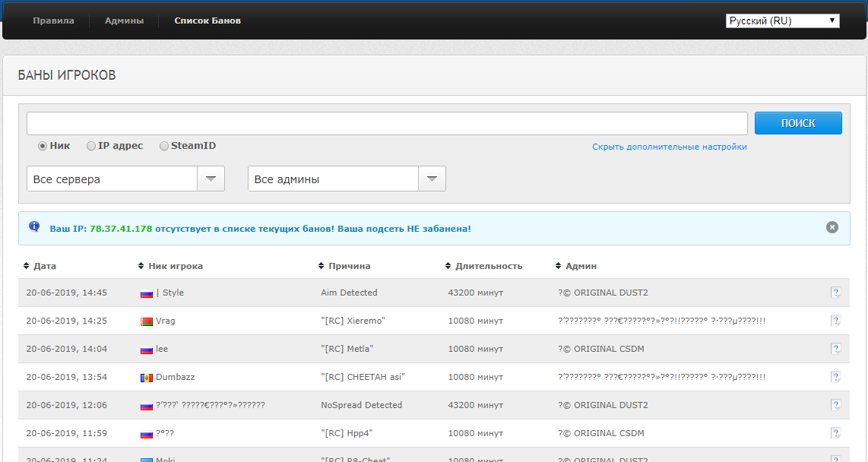
Task: Click the "[RC] Metla" reason cell
Action: coord(347,349)
